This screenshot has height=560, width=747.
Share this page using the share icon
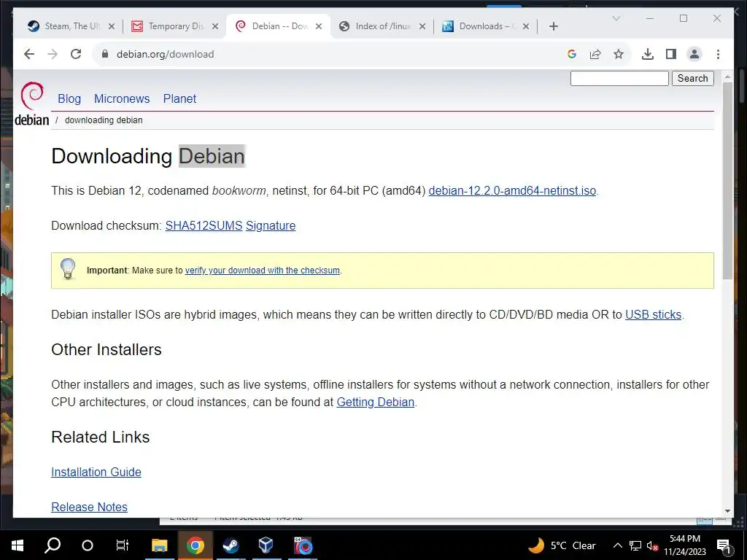click(595, 54)
